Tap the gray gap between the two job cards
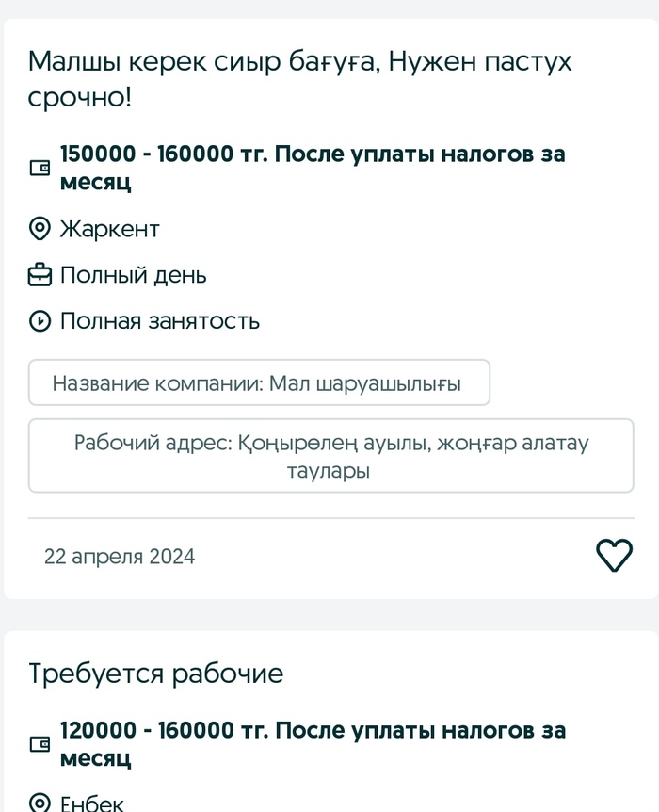Viewport: 659px width, 812px height. tap(329, 615)
